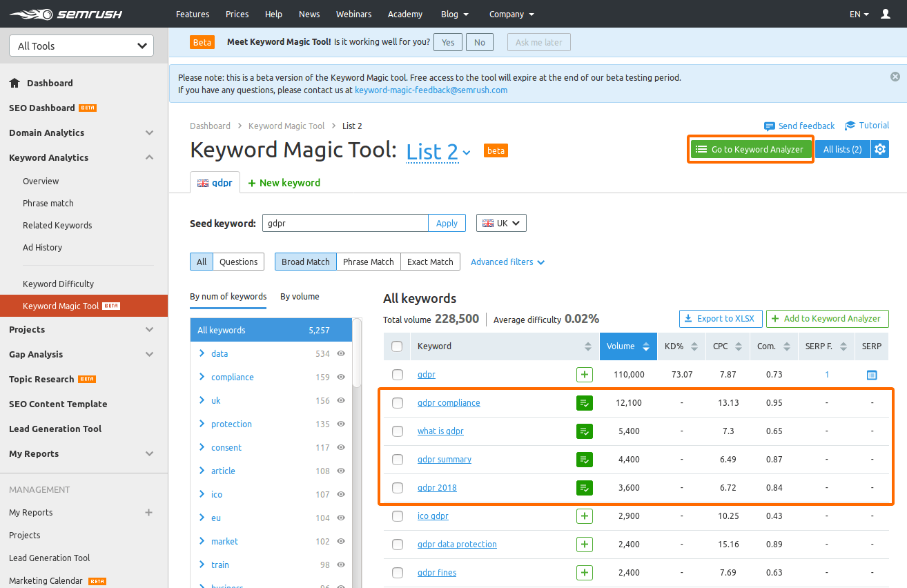The height and width of the screenshot is (588, 907).
Task: Check the what is gdpr checkbox
Action: pos(398,431)
